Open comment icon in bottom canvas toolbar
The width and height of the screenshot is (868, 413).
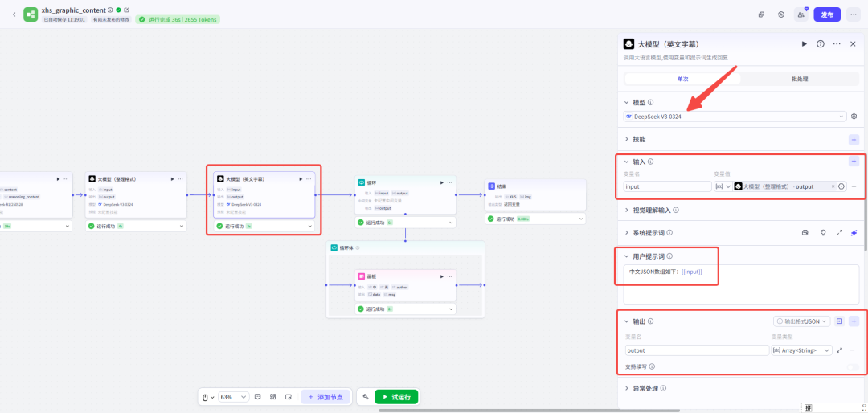pos(257,397)
